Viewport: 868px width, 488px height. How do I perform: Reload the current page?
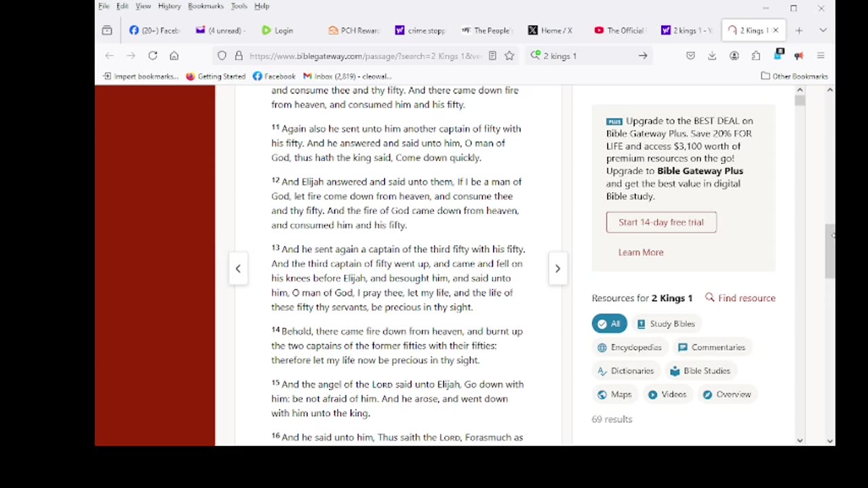[x=153, y=56]
